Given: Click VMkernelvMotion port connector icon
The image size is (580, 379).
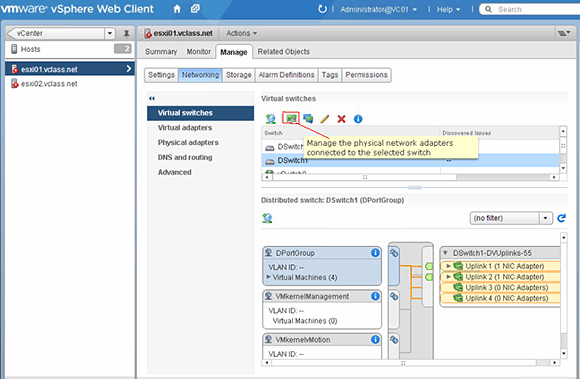Looking at the screenshot, I should tap(394, 339).
